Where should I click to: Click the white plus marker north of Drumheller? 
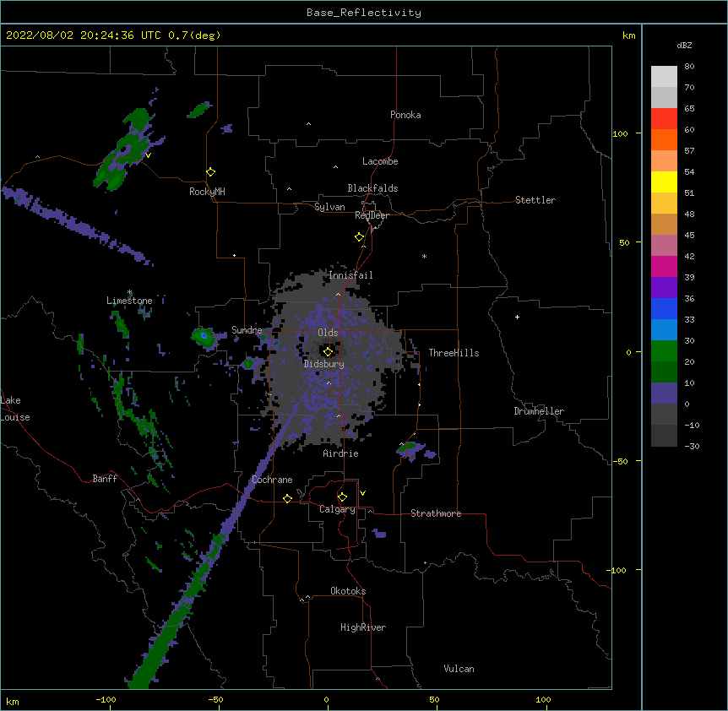point(517,317)
